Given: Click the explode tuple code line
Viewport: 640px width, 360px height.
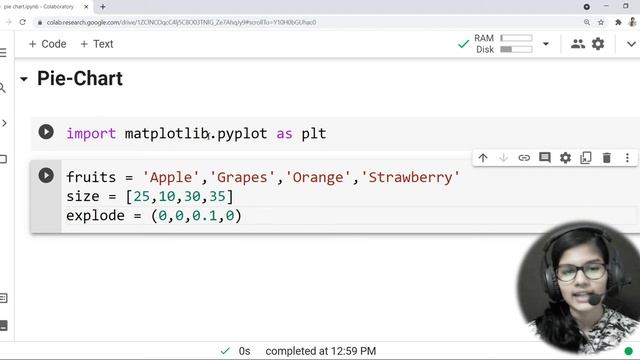Looking at the screenshot, I should click(x=154, y=216).
